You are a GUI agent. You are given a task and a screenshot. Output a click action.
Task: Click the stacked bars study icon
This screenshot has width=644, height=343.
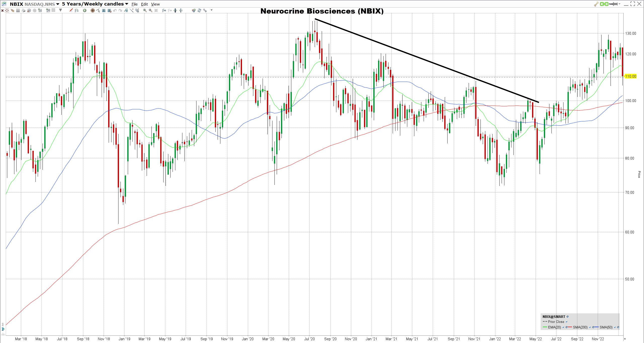coord(126,10)
